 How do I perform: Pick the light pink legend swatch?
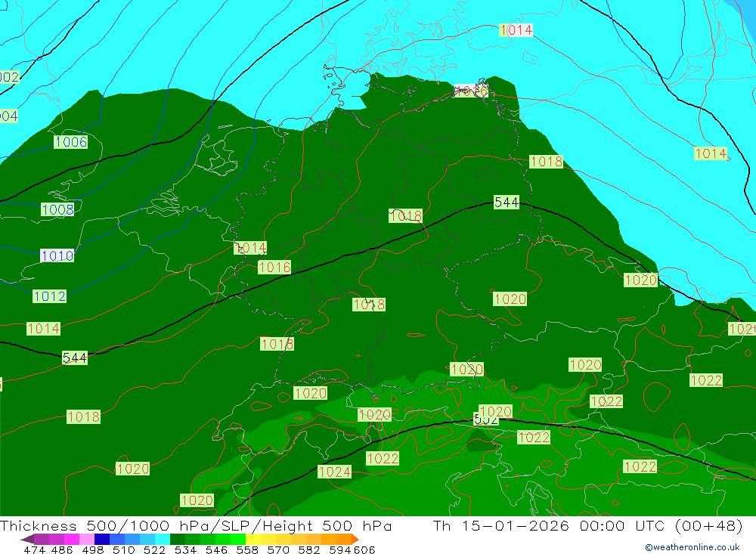(87, 539)
